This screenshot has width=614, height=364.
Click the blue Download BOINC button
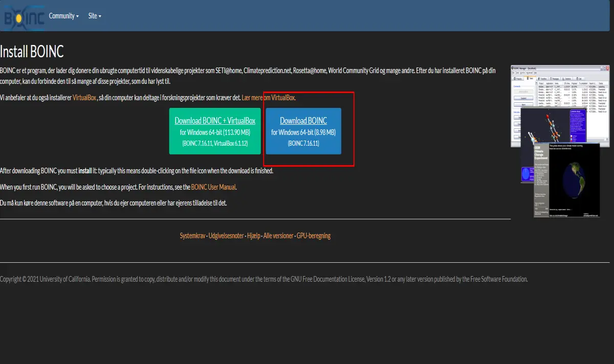click(303, 131)
